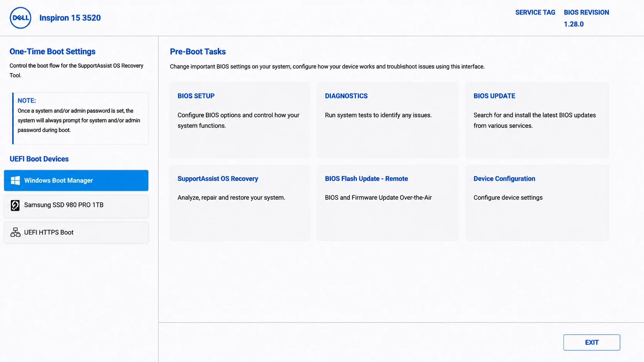Launch the DIAGNOSTICS tile
Viewport: 644px width, 362px height.
388,120
